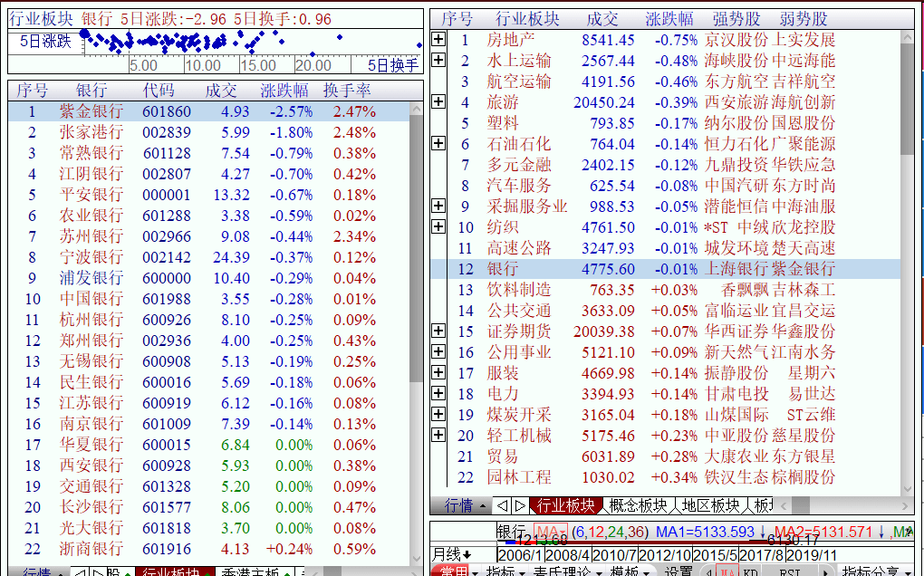The width and height of the screenshot is (924, 576).
Task: Click MA parameters (6,12,24,36) in chart header
Action: pyautogui.click(x=610, y=532)
